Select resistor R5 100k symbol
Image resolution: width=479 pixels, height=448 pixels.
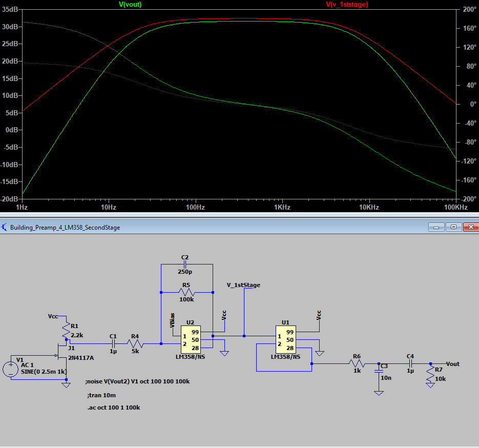coord(186,293)
